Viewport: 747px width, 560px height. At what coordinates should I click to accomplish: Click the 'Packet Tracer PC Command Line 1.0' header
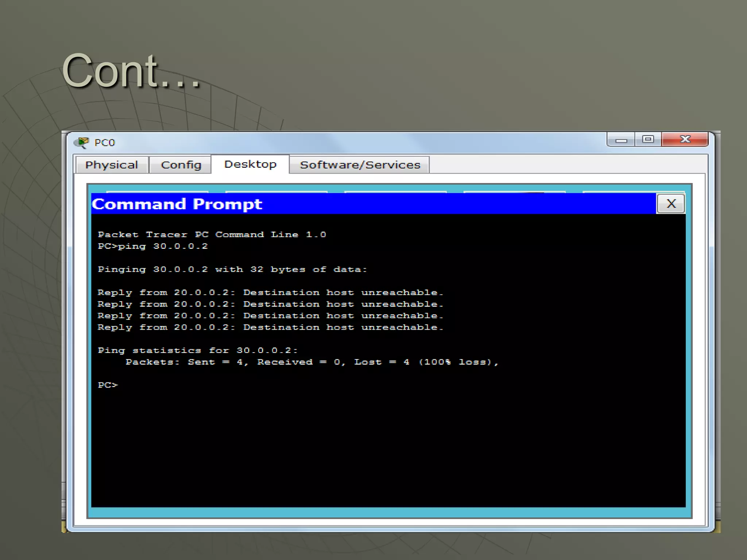[x=212, y=235]
